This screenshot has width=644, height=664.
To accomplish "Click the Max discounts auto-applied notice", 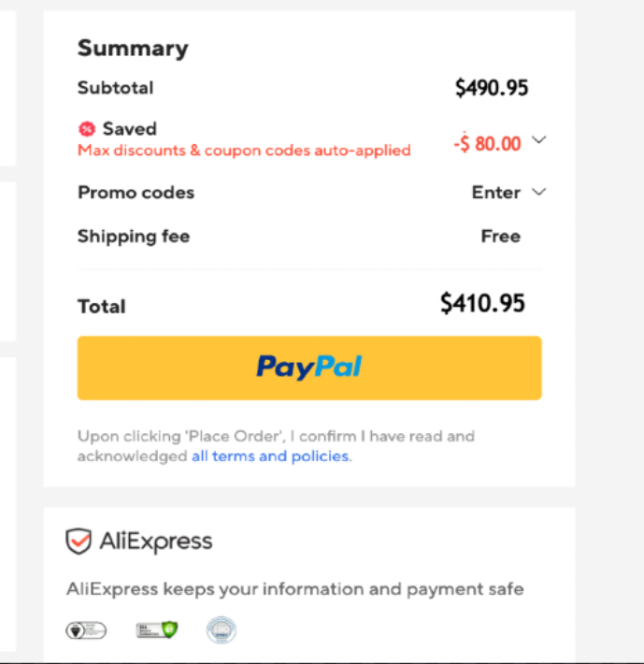I will point(244,150).
